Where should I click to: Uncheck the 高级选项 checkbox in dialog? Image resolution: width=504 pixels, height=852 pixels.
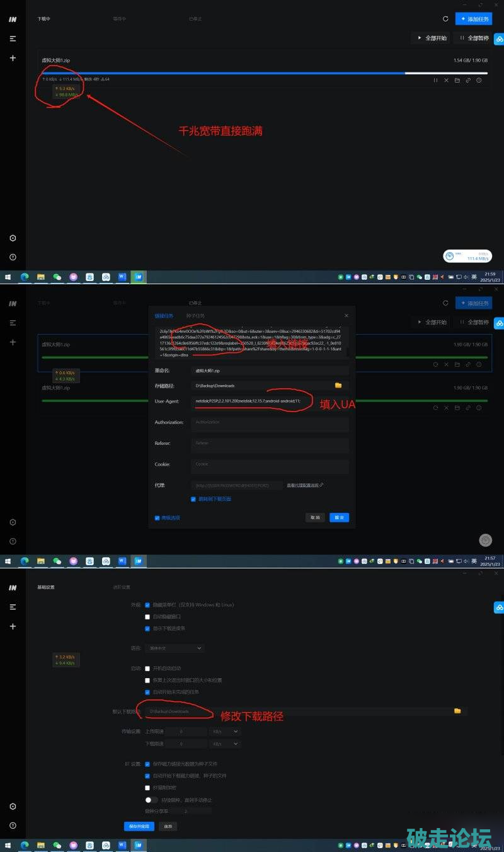[x=157, y=518]
